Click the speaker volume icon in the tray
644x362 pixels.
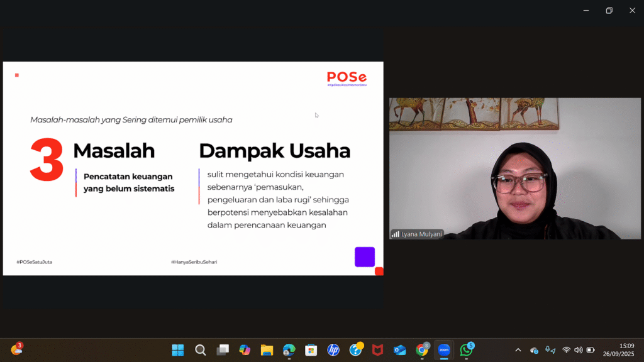[x=579, y=350]
